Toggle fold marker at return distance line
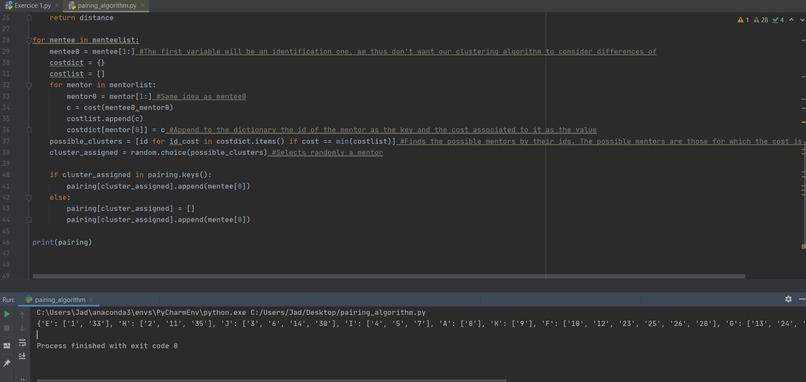806x382 pixels. [x=29, y=17]
